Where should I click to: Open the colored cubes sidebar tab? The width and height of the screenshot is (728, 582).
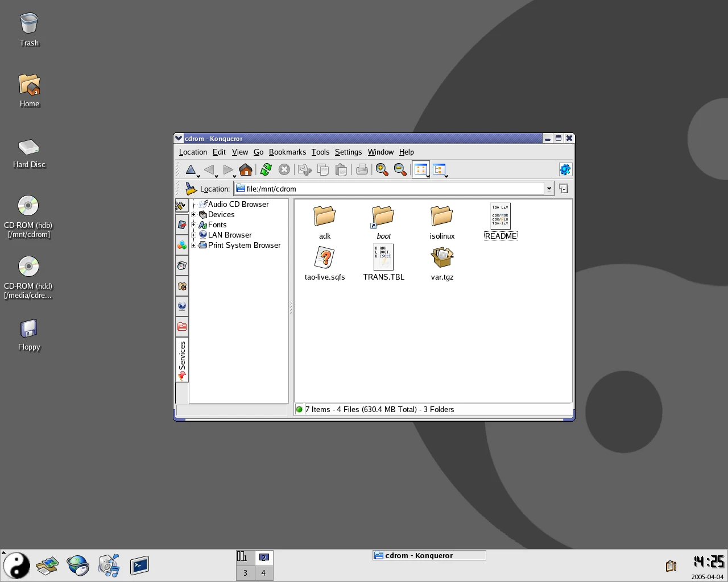[x=181, y=246]
